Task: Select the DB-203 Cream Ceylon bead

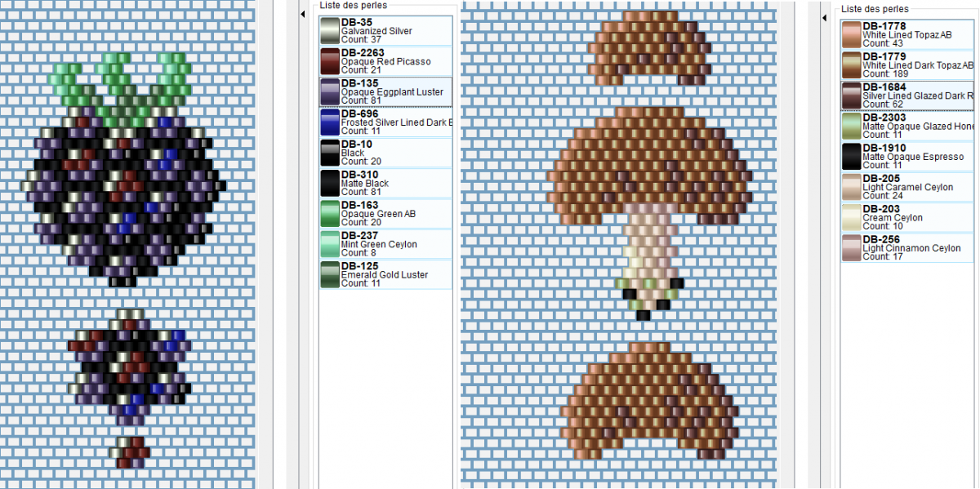Action: [x=906, y=218]
